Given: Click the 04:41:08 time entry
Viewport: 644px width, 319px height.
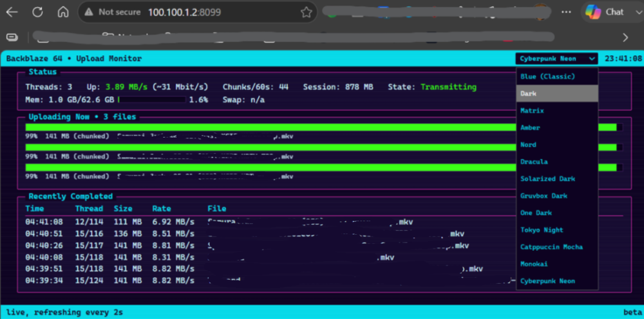Looking at the screenshot, I should (x=44, y=223).
